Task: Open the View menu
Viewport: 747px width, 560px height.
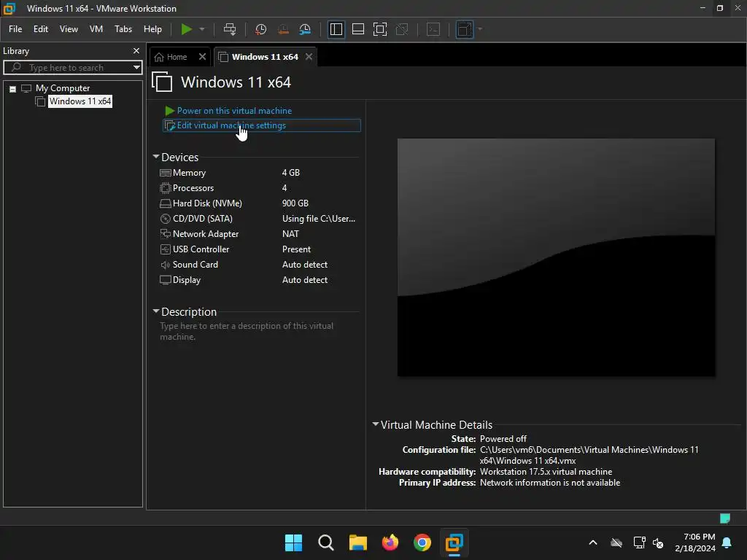Action: click(x=69, y=29)
